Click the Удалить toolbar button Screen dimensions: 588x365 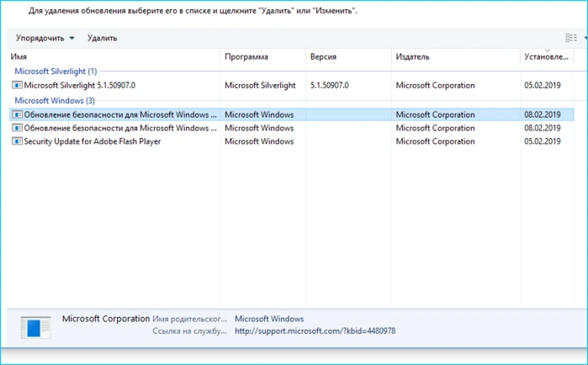pyautogui.click(x=102, y=38)
